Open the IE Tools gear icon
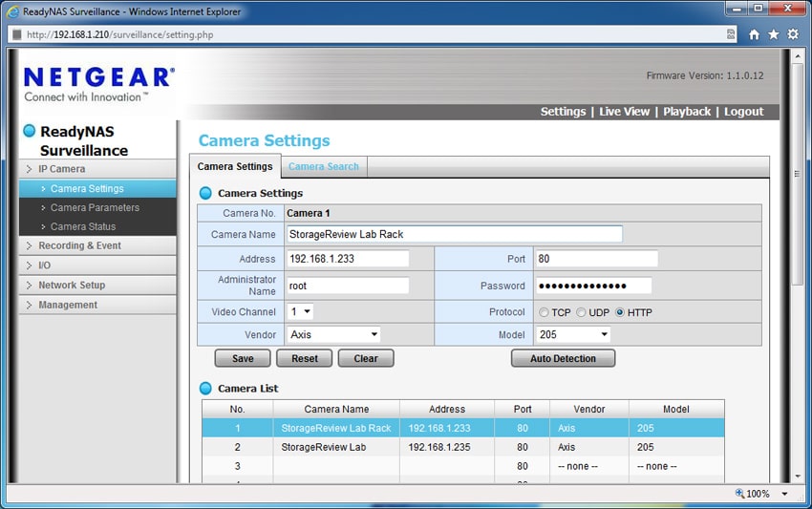The width and height of the screenshot is (812, 509). (x=793, y=34)
